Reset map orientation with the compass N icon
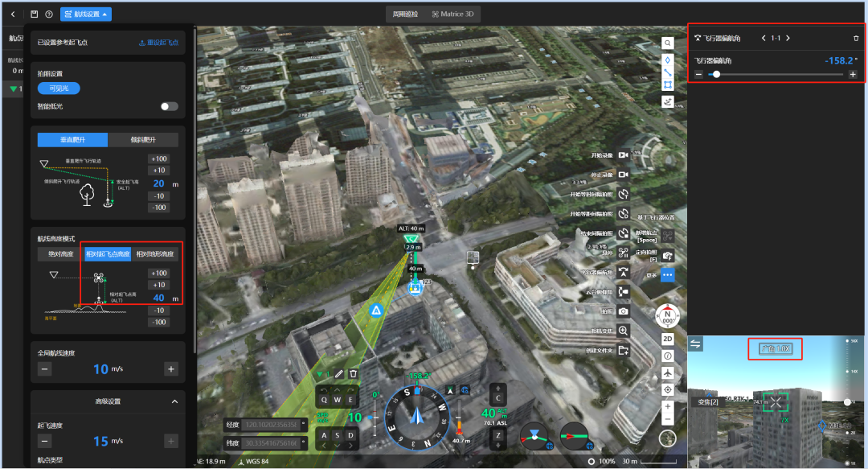The image size is (868, 469). pyautogui.click(x=668, y=316)
